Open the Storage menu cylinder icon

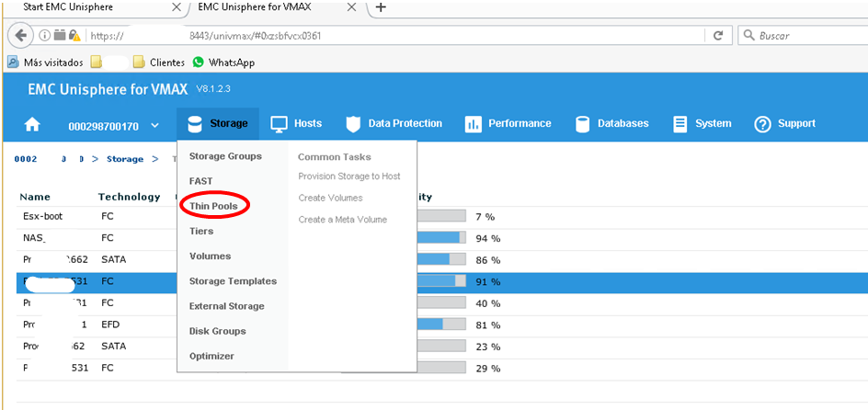pos(195,124)
